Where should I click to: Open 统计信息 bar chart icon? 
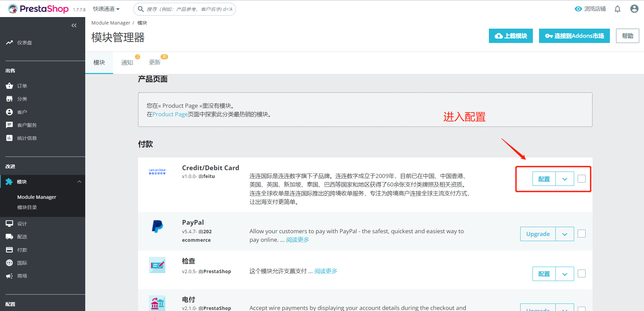9,138
